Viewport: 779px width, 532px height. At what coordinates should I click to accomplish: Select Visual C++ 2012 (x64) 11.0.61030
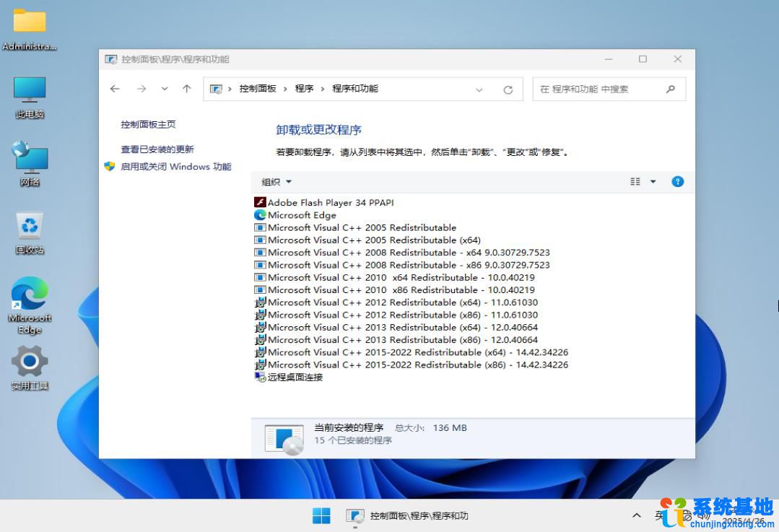[403, 302]
